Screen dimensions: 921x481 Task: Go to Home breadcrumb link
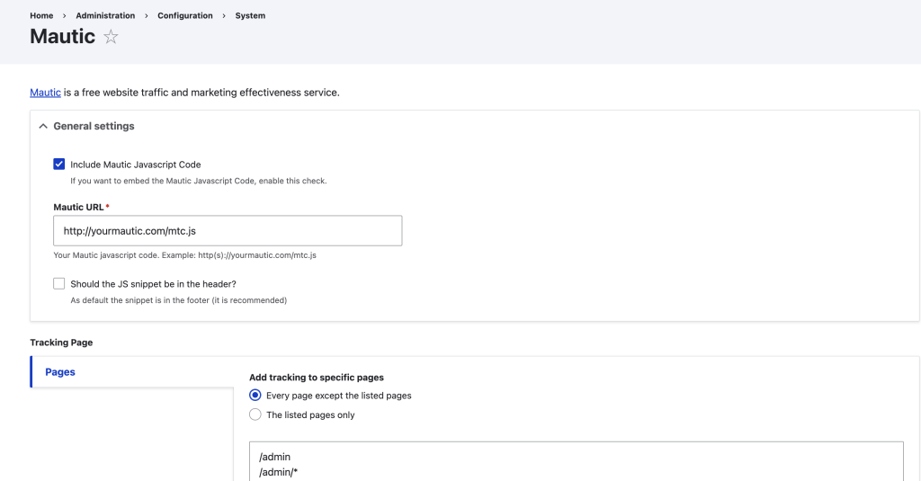click(42, 16)
